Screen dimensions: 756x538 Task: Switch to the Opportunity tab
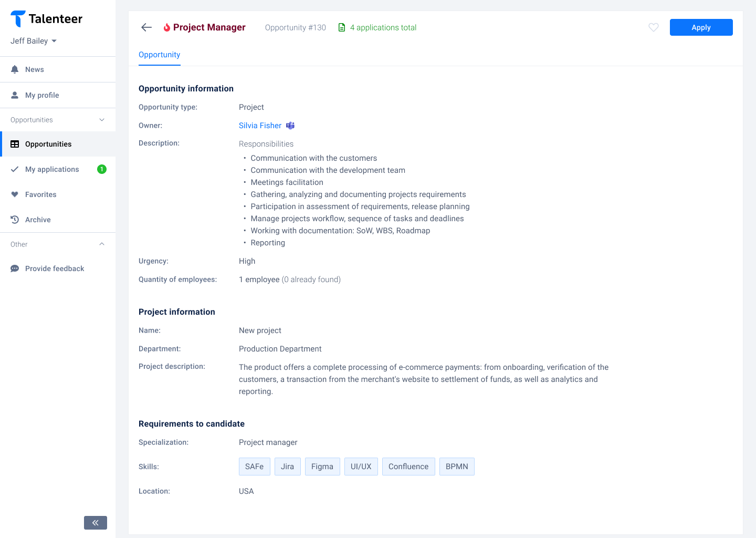pos(159,55)
